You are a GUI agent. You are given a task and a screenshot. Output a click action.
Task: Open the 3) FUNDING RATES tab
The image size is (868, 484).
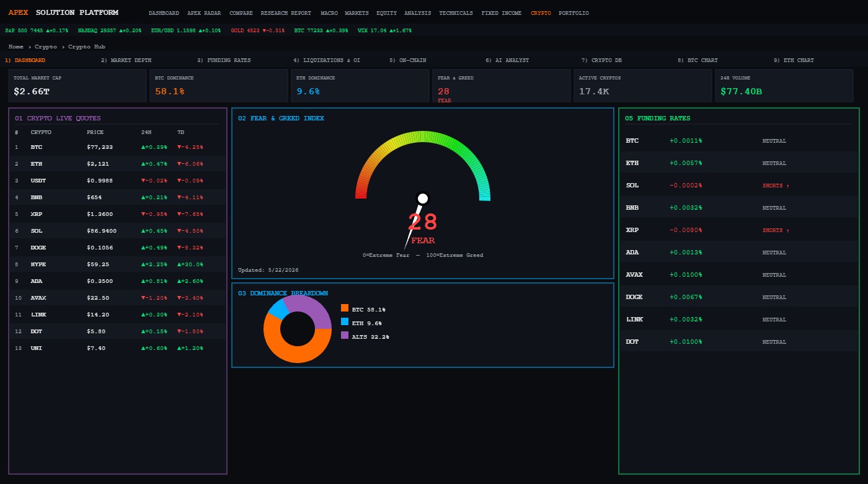(224, 60)
